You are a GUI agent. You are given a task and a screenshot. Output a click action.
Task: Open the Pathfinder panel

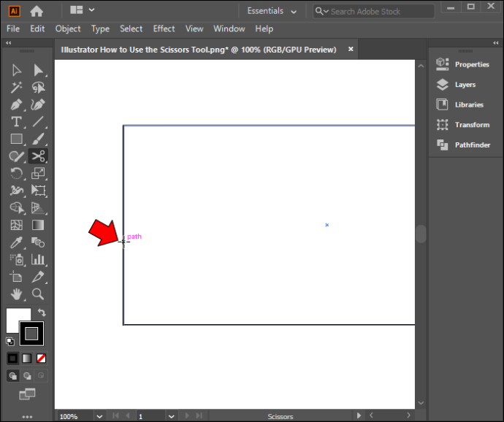(464, 145)
